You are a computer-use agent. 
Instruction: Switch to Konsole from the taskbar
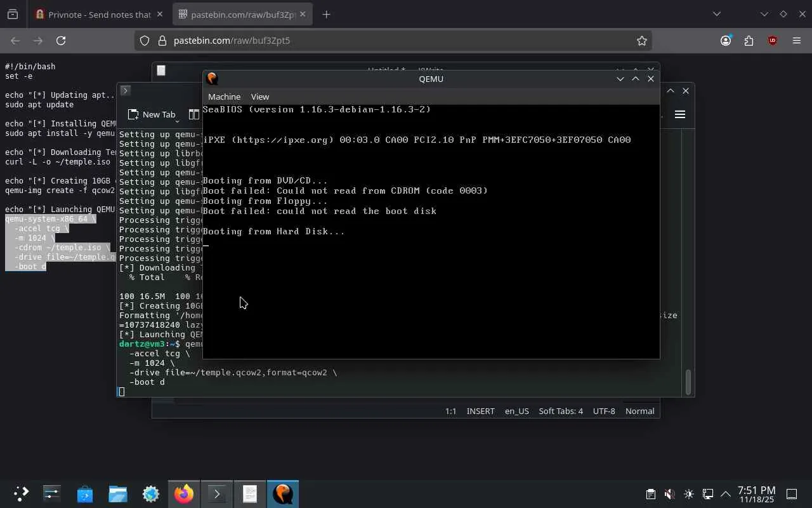(x=217, y=494)
